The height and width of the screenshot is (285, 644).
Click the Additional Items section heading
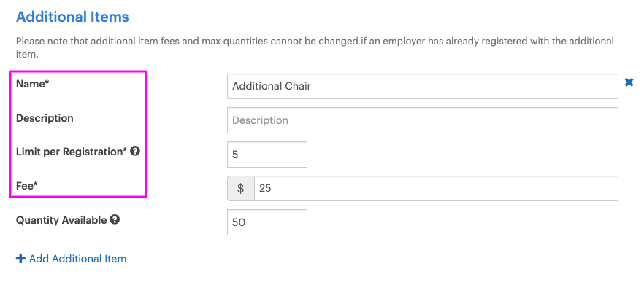click(x=72, y=17)
